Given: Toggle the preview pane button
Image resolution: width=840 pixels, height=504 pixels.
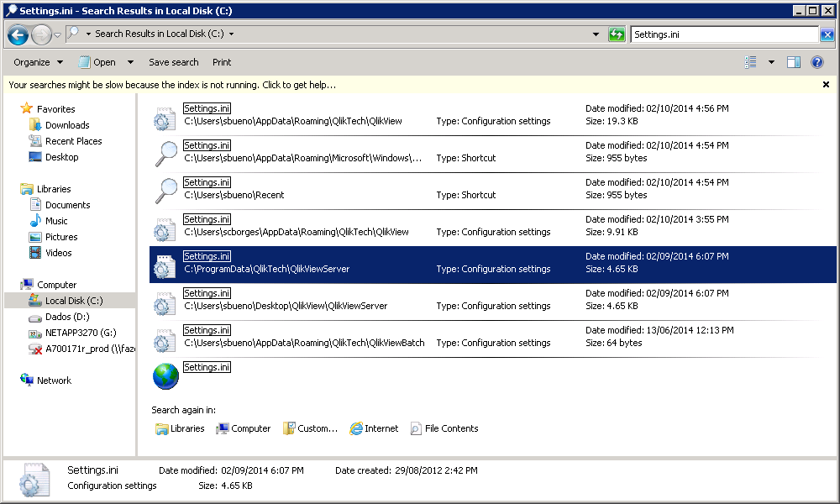Looking at the screenshot, I should 794,62.
